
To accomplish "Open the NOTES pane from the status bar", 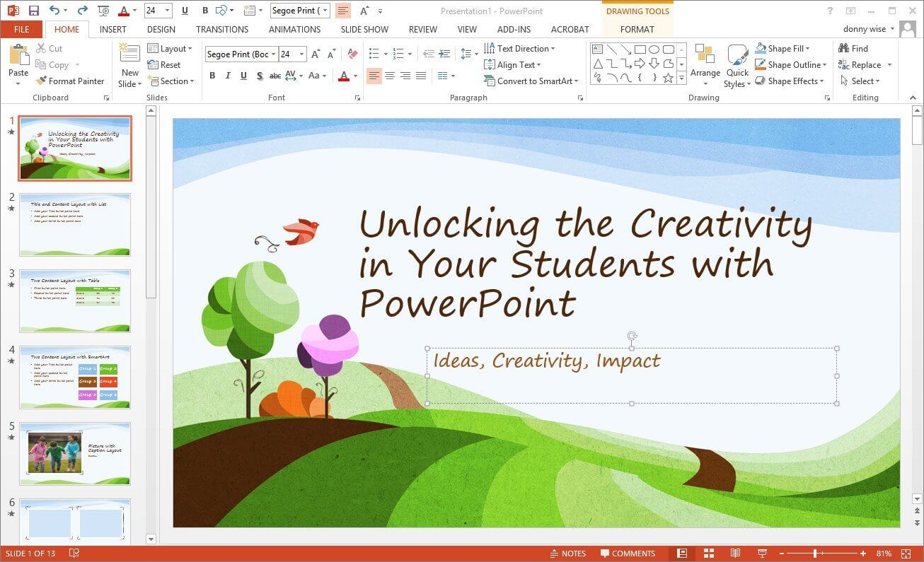I will click(x=567, y=554).
